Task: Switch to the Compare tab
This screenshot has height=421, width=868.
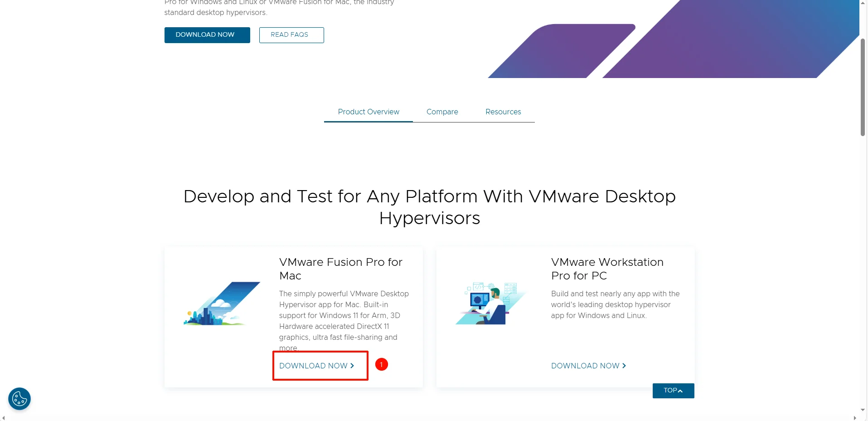Action: coord(442,112)
